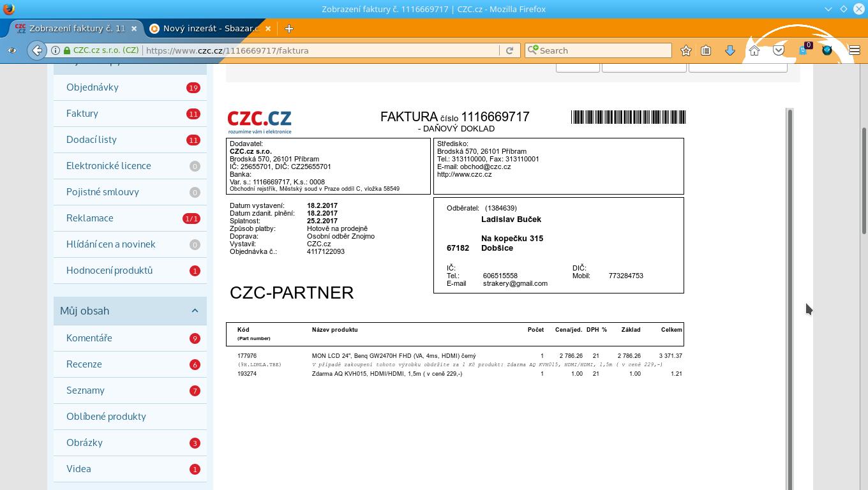868x490 pixels.
Task: Collapse the Můj obsah section
Action: (195, 311)
